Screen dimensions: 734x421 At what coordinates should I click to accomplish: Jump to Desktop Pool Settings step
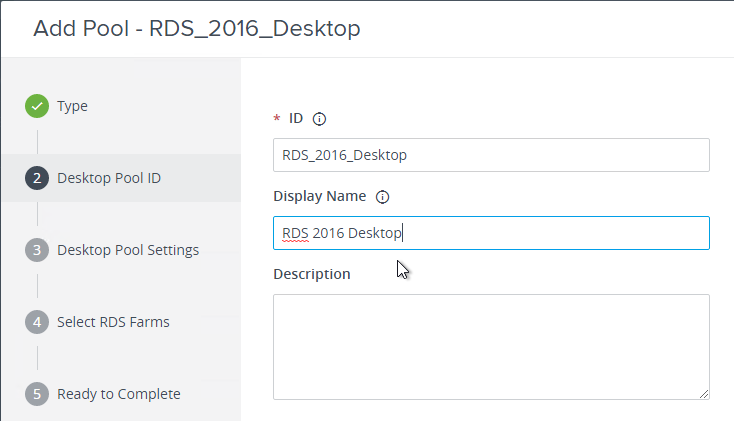click(x=128, y=250)
